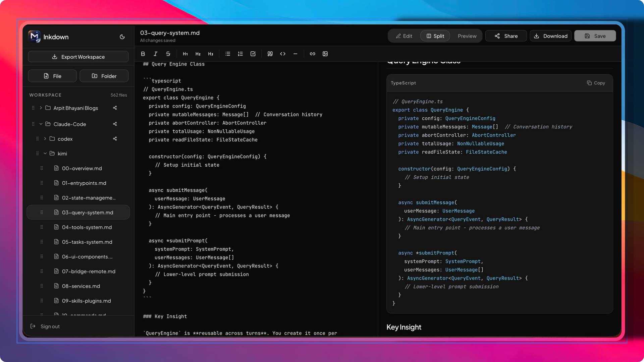Click the 03-query-system.md document title
The height and width of the screenshot is (362, 644).
click(170, 33)
